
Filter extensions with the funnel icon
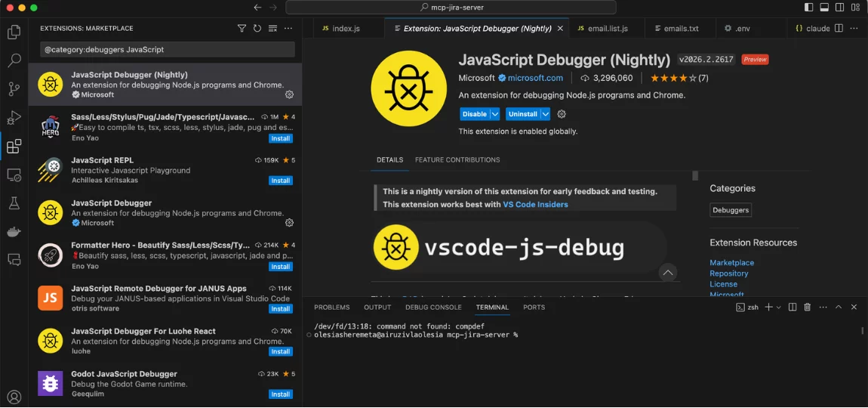tap(242, 28)
